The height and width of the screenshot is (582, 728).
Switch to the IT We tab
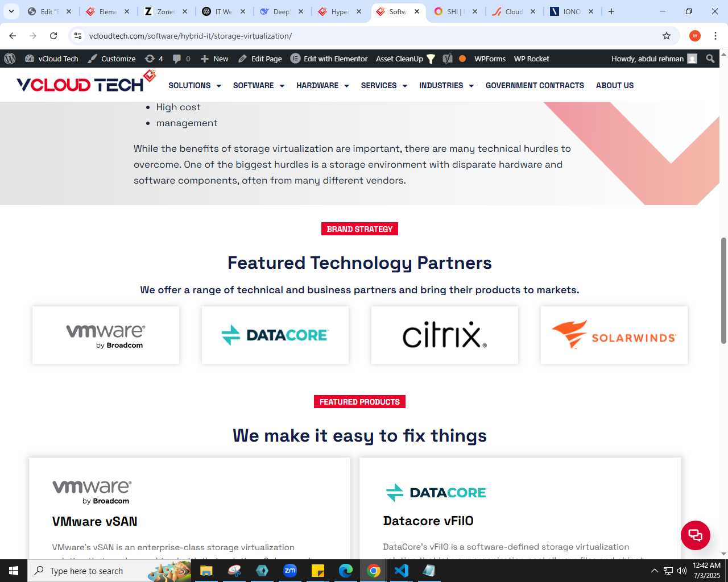(x=224, y=11)
